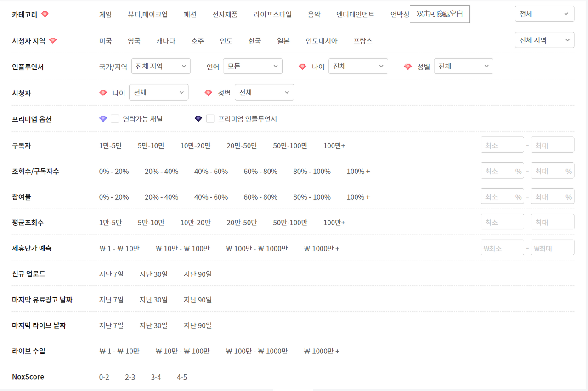This screenshot has height=391, width=588.
Task: Open the 인플루언서 국가/지역 dropdown
Action: click(x=161, y=66)
